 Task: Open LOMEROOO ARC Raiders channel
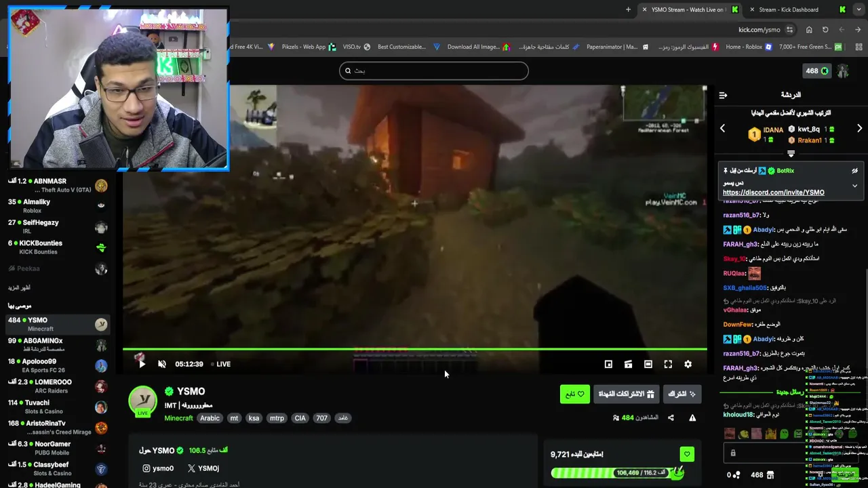(x=58, y=386)
